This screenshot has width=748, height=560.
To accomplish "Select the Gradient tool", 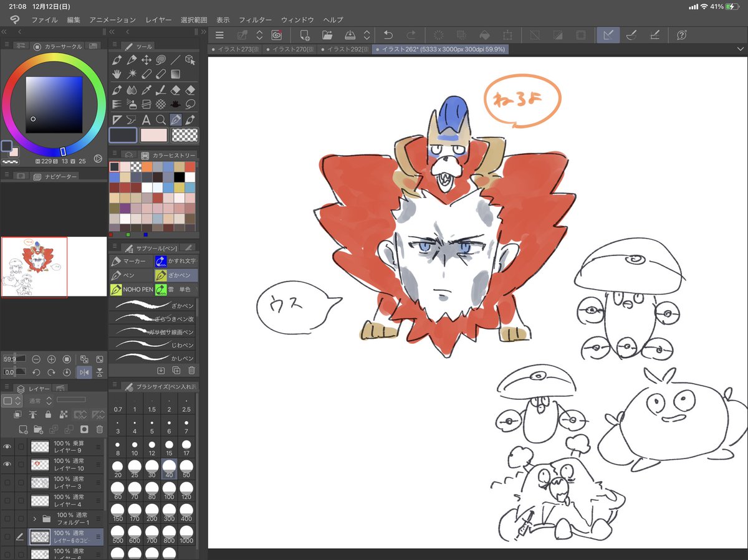I will 176,75.
